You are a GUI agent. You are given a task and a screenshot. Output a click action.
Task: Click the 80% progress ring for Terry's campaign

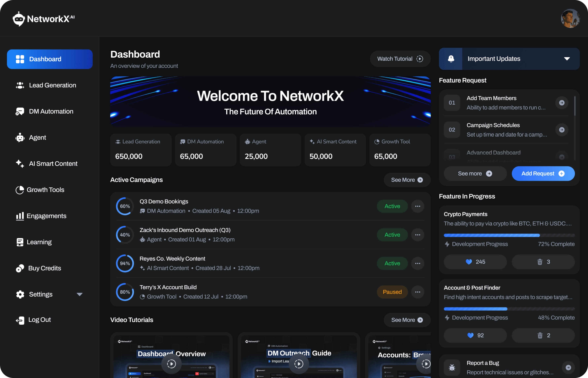(x=125, y=292)
